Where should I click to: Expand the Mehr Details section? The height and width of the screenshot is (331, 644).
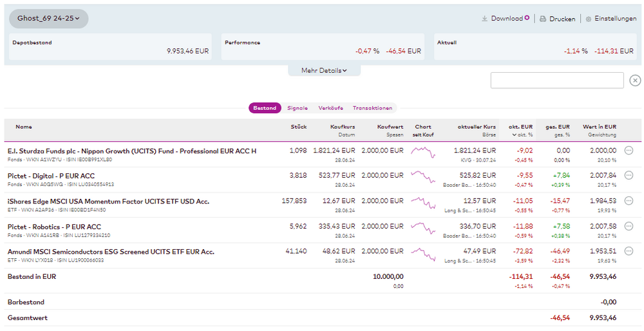click(x=324, y=70)
